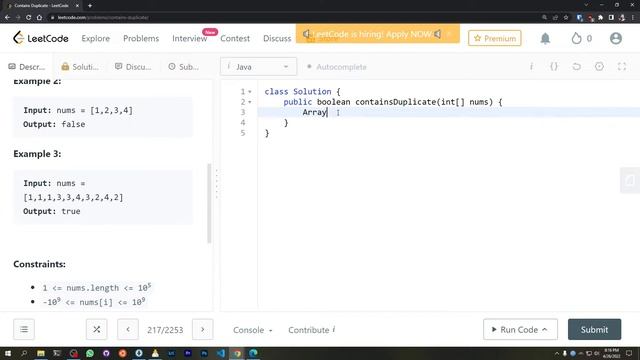Expand Run Code options arrow
The width and height of the screenshot is (640, 360).
[x=545, y=329]
